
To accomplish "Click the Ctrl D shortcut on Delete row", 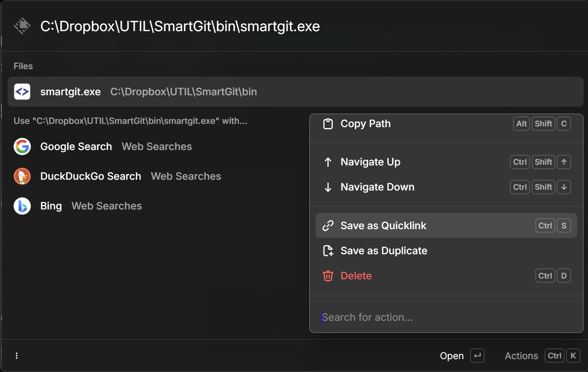I will [553, 276].
